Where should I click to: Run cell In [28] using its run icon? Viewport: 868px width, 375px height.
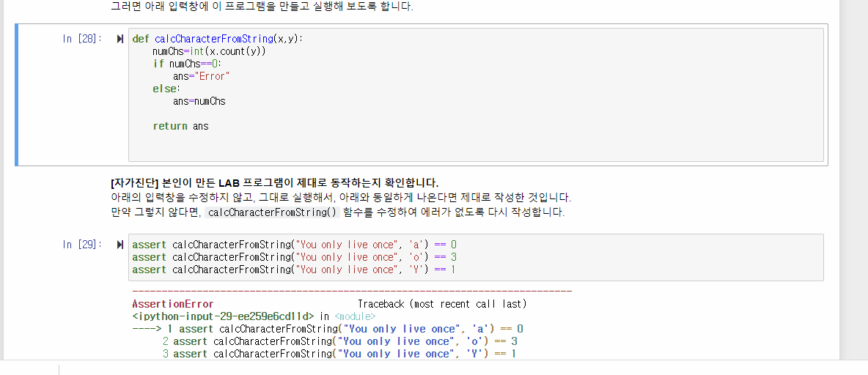coord(120,40)
